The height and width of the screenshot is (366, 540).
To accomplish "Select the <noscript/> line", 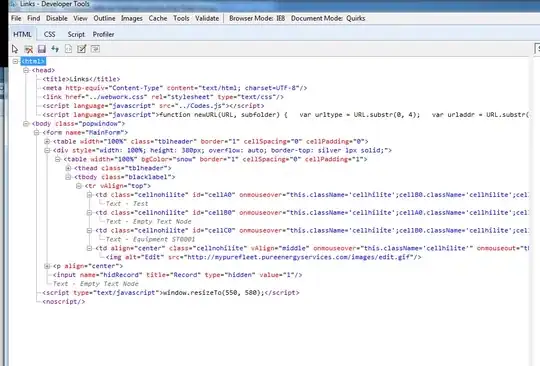I will click(x=64, y=302).
